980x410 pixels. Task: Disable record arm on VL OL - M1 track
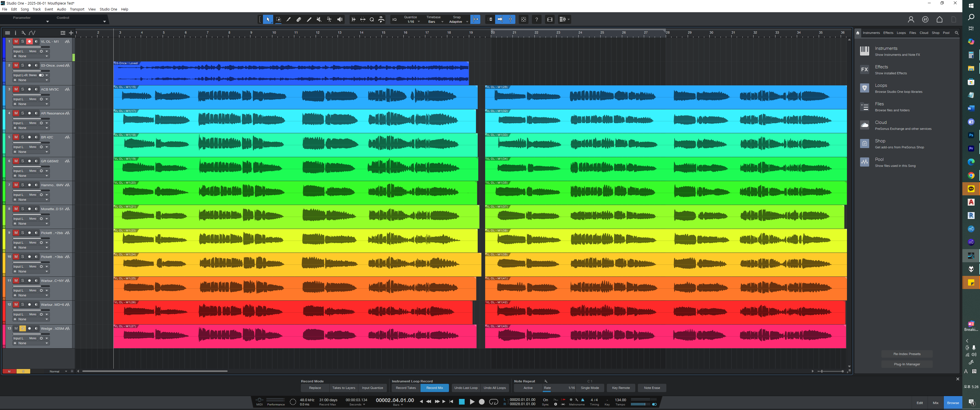[29, 42]
